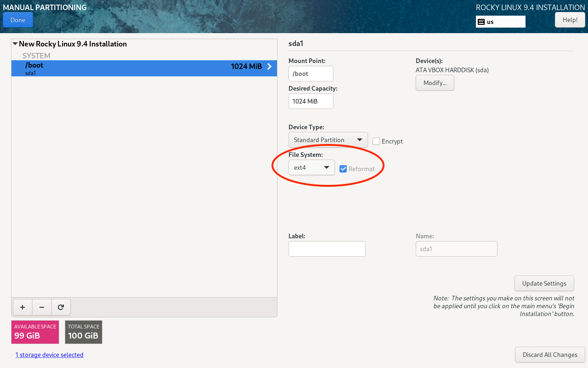The height and width of the screenshot is (368, 588).
Task: Click the Label text field
Action: point(327,249)
